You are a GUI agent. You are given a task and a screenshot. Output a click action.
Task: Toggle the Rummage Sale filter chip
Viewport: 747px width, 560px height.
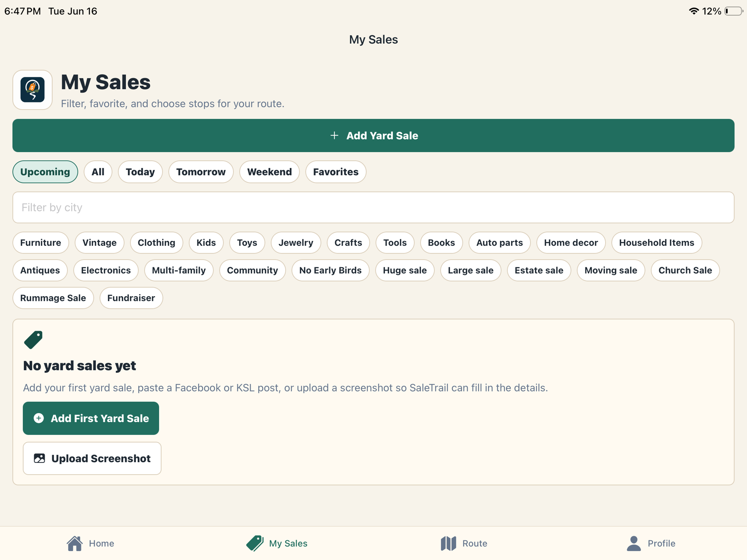coord(53,298)
